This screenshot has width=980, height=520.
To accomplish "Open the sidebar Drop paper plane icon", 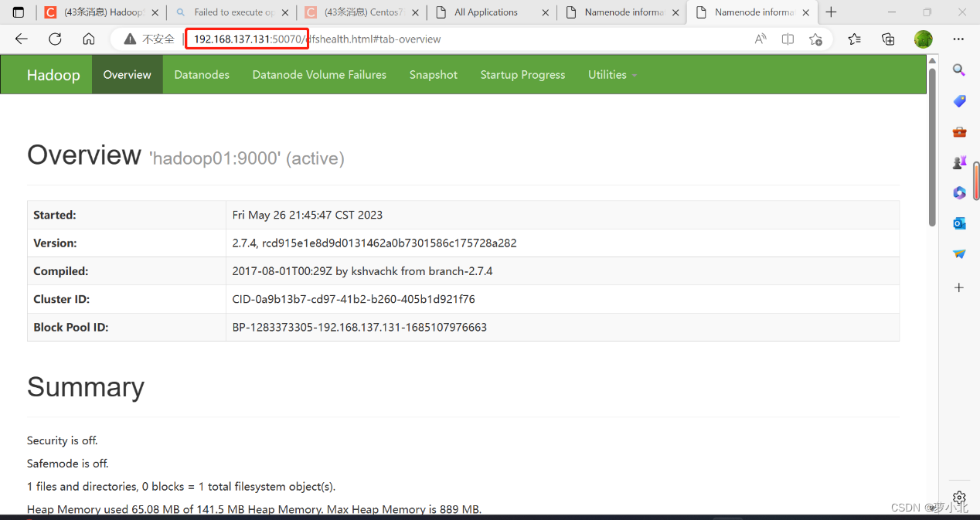I will [x=959, y=253].
